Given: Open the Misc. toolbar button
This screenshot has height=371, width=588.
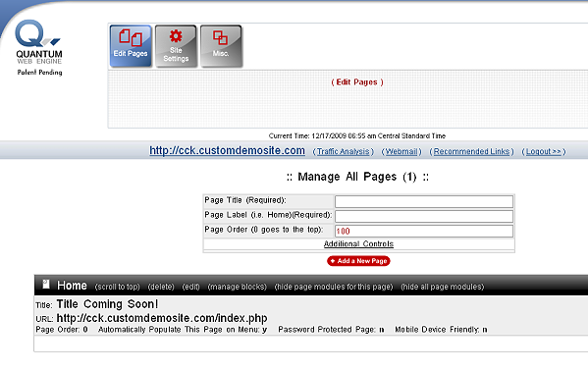Looking at the screenshot, I should pos(221,46).
